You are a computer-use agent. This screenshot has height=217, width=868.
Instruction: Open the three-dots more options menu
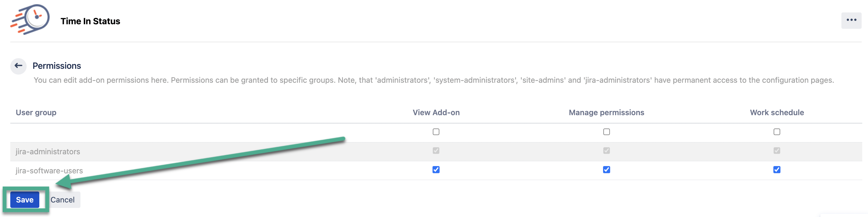(851, 20)
